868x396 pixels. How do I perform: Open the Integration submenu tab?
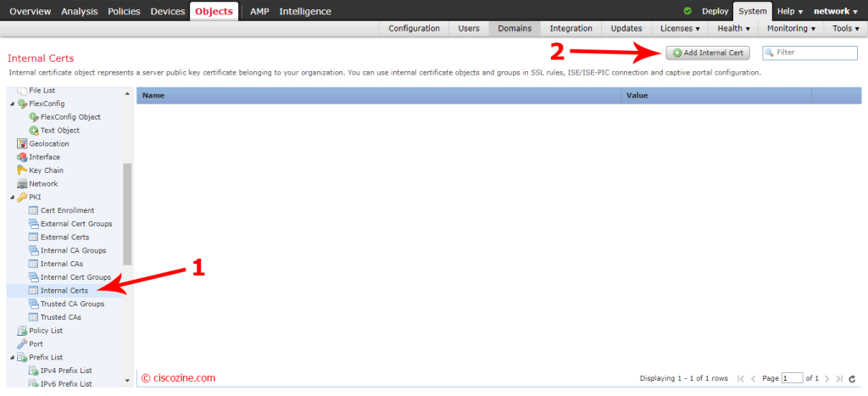pos(570,28)
